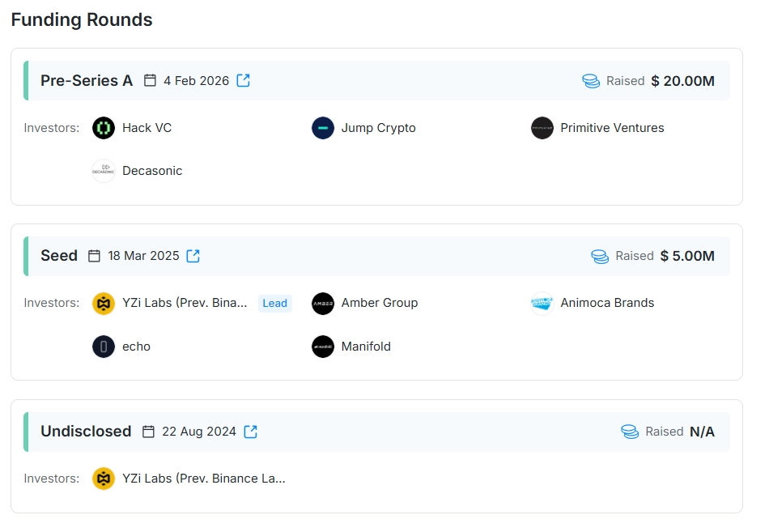Viewport: 769px width, 532px height.
Task: Click the Animoca Brands logo icon
Action: pos(542,303)
